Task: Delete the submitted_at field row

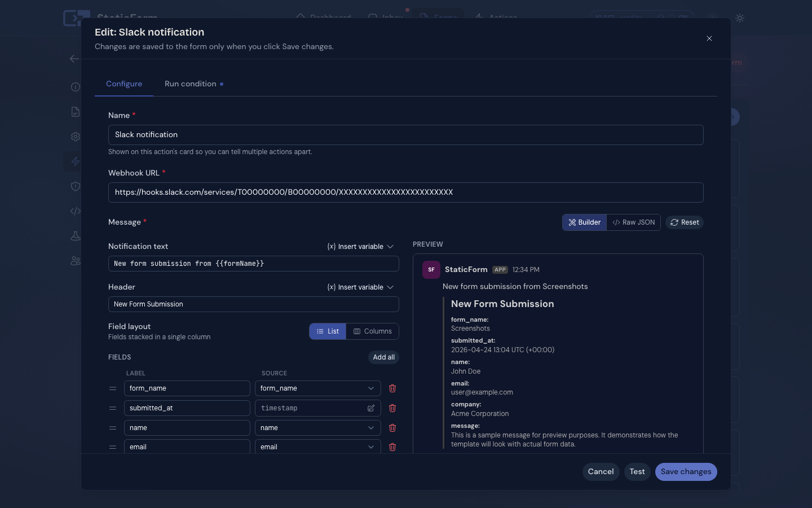Action: click(392, 408)
